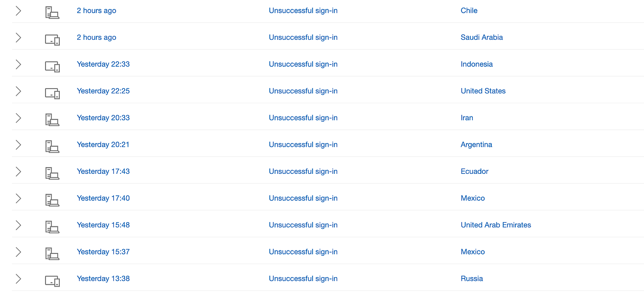The width and height of the screenshot is (644, 297).
Task: Click the device icon on the United States row
Action: [x=52, y=93]
